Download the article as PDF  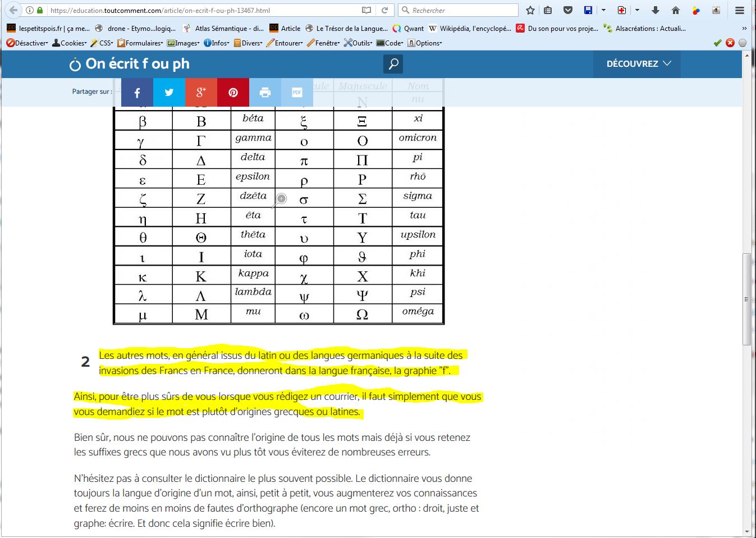click(297, 93)
